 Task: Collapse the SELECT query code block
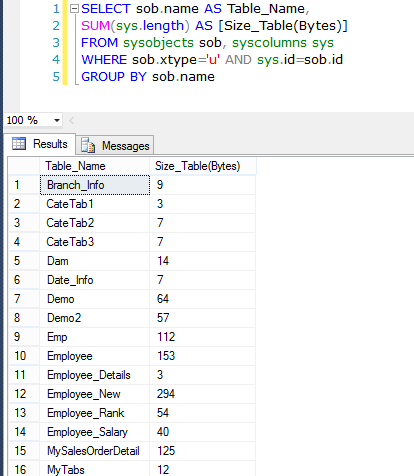coord(74,9)
